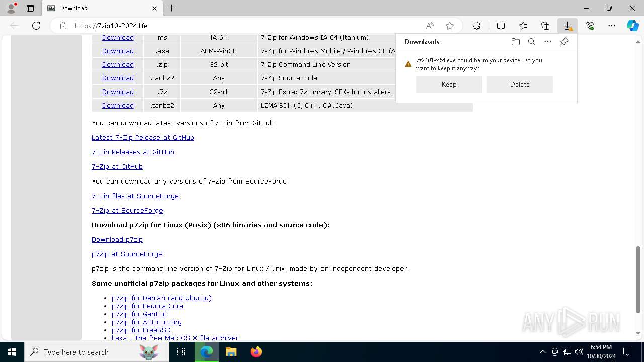644x362 pixels.
Task: Delete the 7z2401-x64.exe download
Action: 520,84
